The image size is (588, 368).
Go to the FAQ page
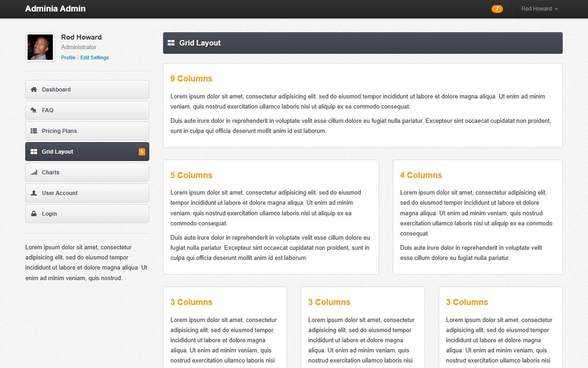pos(87,110)
